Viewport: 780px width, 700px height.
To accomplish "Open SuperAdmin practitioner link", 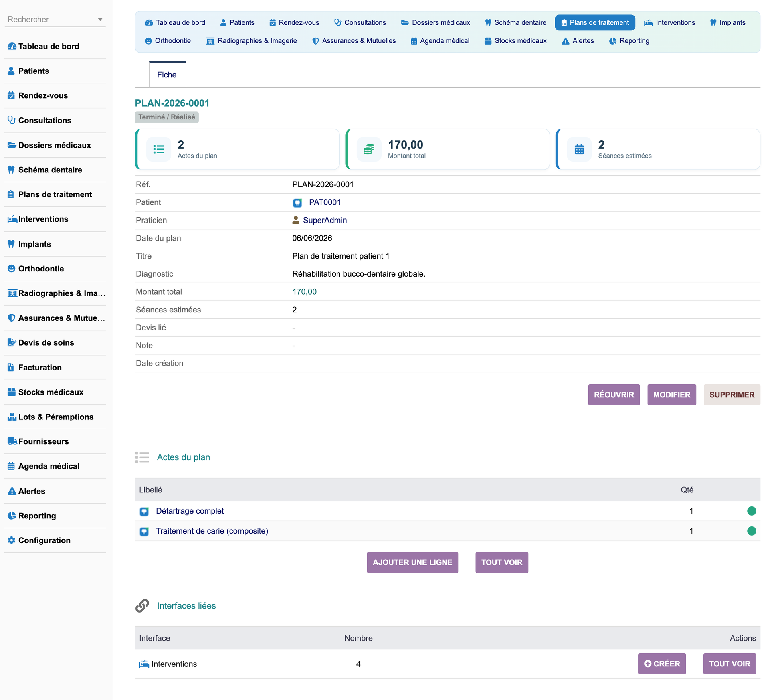I will (325, 220).
